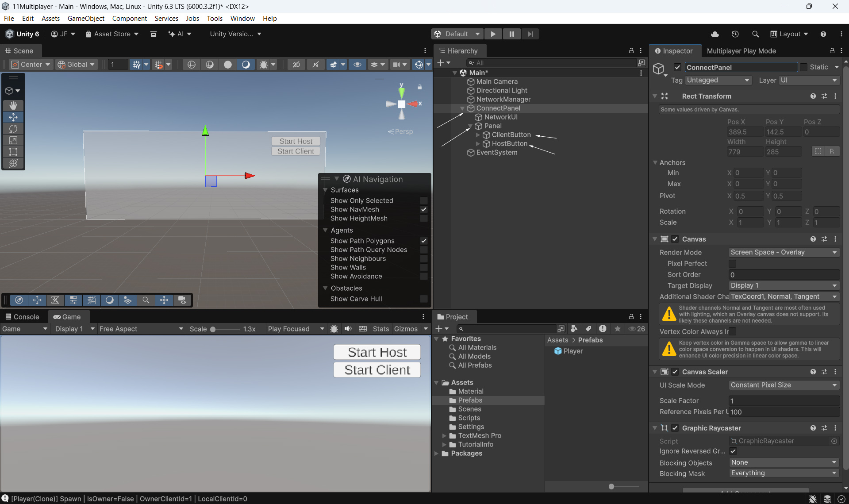The width and height of the screenshot is (849, 504).
Task: Select the Rect tool in Scene view
Action: click(13, 152)
